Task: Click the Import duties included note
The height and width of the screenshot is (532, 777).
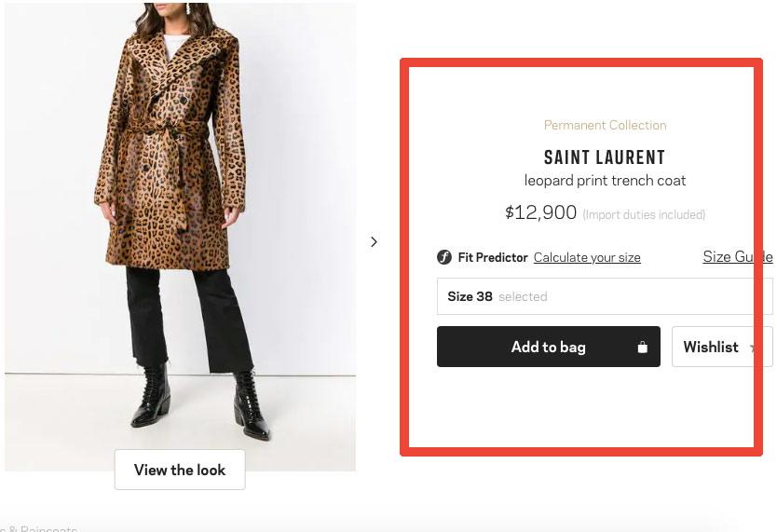Action: pyautogui.click(x=644, y=215)
